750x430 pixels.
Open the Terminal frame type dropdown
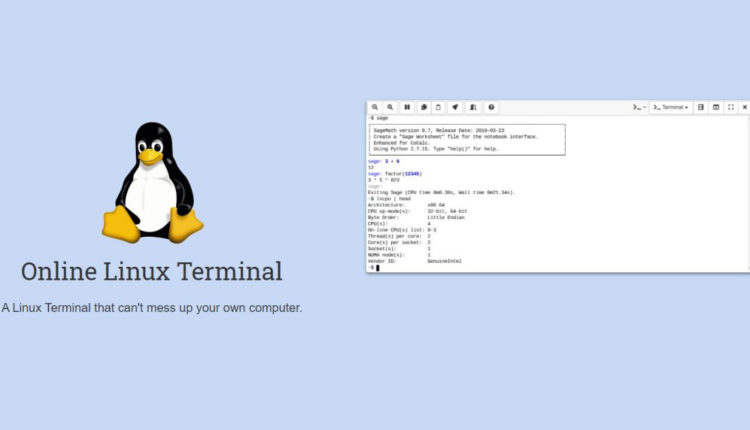point(670,107)
